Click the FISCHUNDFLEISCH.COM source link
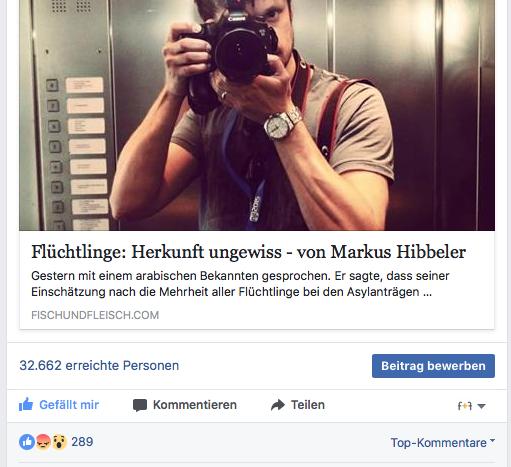 click(x=95, y=315)
